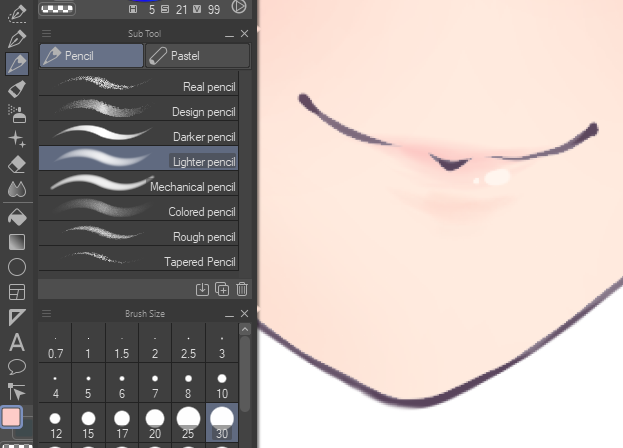Close the Sub Tool panel
This screenshot has width=623, height=448.
coord(244,34)
